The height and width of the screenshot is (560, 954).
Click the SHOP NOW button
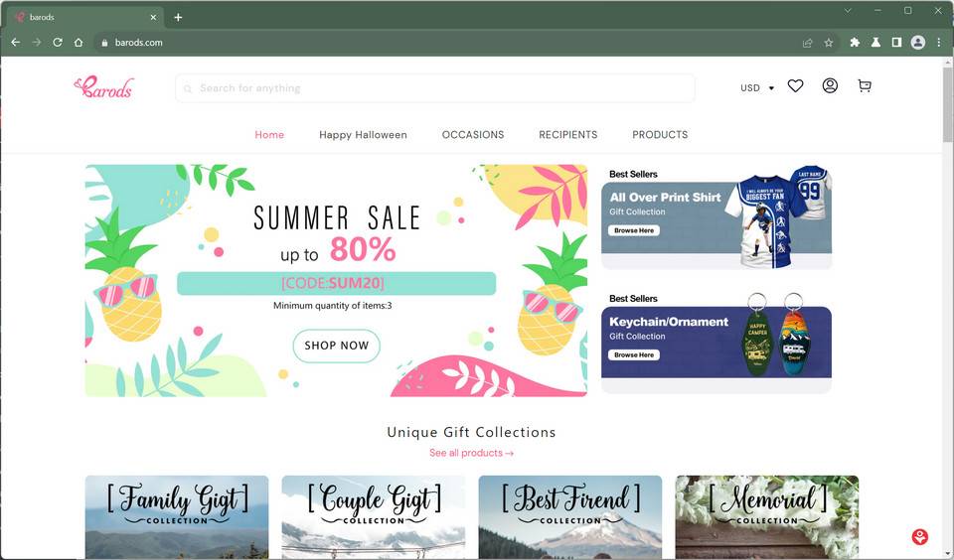pyautogui.click(x=337, y=346)
